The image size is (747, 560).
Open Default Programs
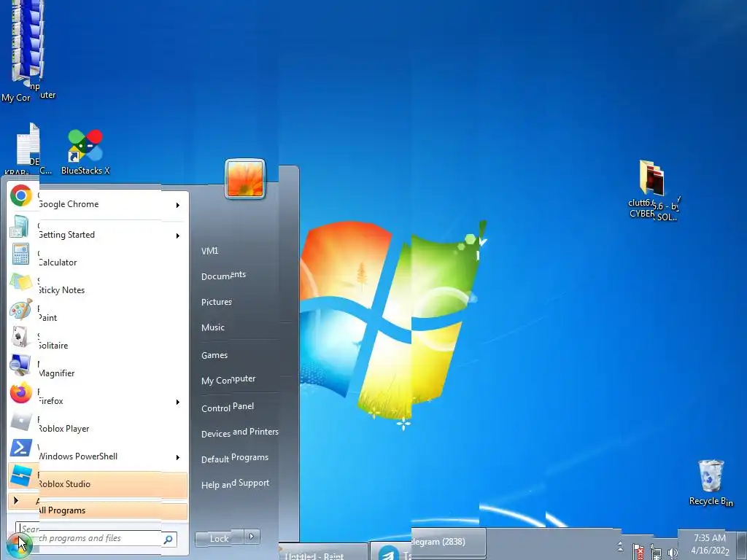click(x=234, y=458)
